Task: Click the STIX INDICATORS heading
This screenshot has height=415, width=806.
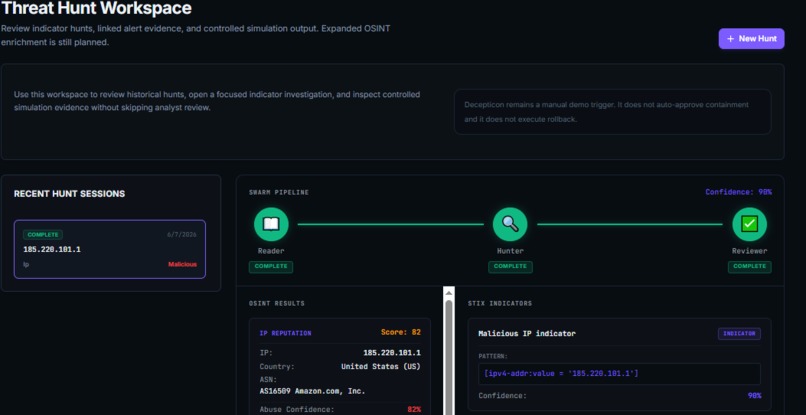Action: tap(500, 303)
